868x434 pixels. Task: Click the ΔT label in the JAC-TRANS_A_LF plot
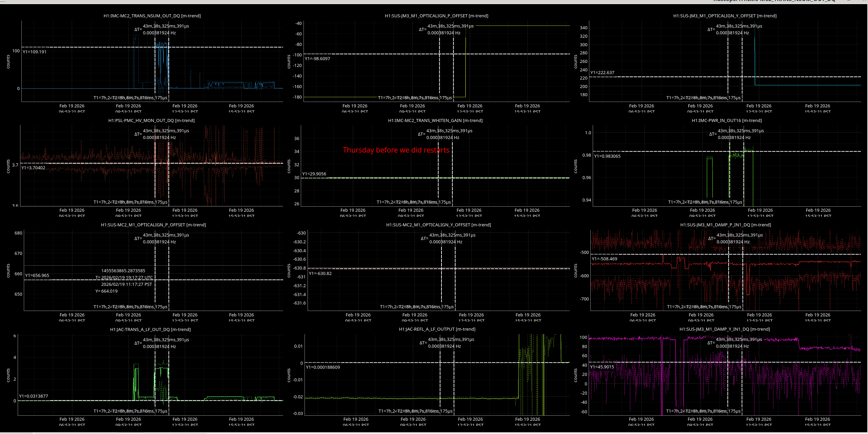point(138,343)
